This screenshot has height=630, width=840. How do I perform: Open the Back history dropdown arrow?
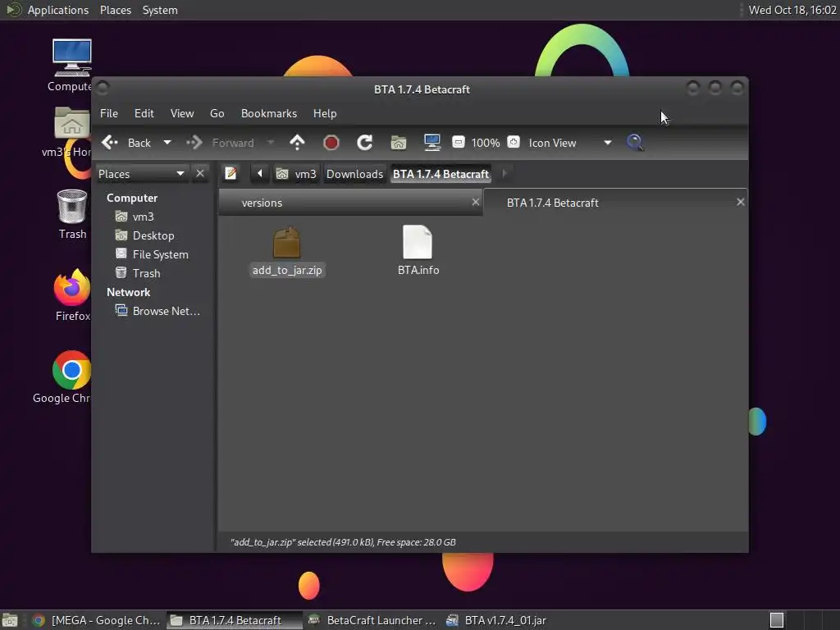click(x=167, y=143)
